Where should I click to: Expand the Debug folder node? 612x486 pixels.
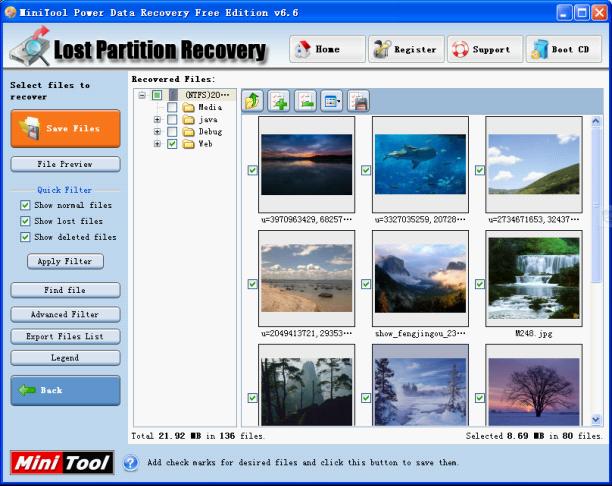coord(157,132)
